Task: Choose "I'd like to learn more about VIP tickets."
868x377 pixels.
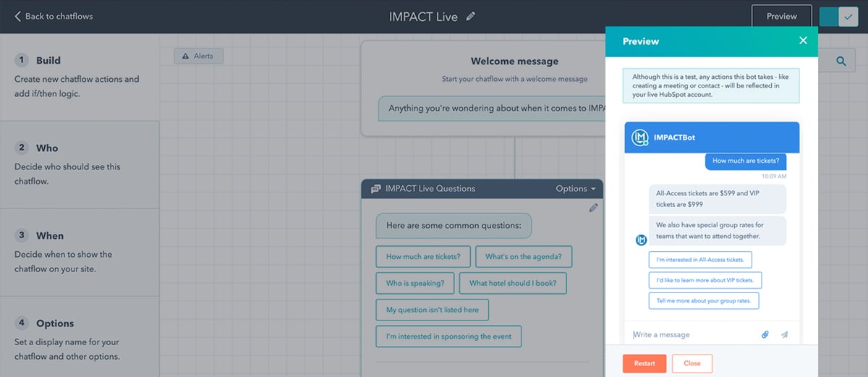Action: (x=705, y=280)
